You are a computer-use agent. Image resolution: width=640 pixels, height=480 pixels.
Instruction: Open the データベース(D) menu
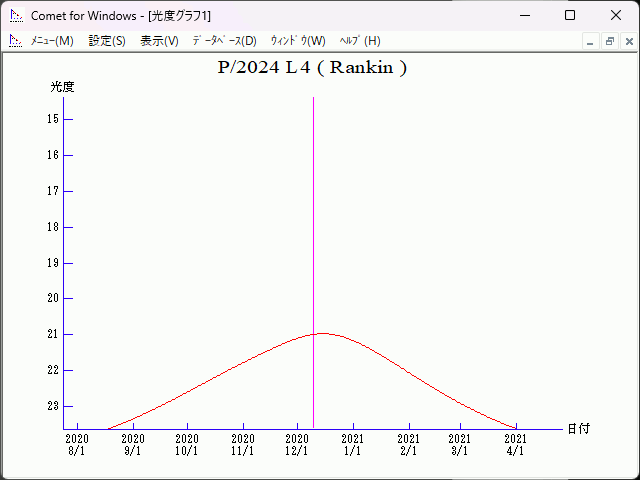tap(224, 41)
